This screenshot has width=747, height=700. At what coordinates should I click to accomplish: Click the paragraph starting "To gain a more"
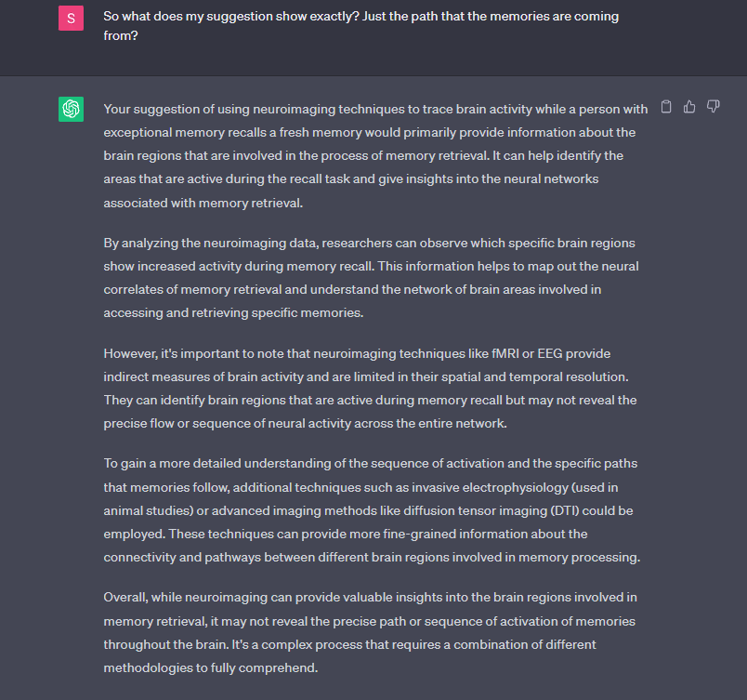370,510
